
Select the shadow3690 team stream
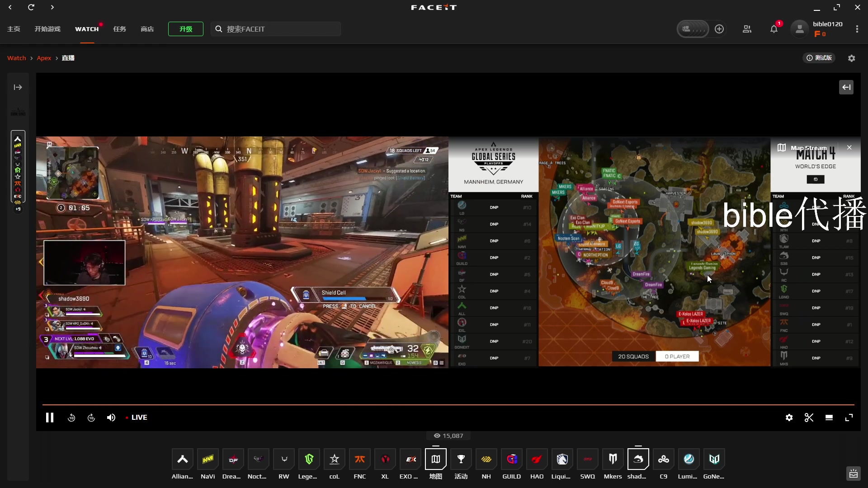click(638, 459)
